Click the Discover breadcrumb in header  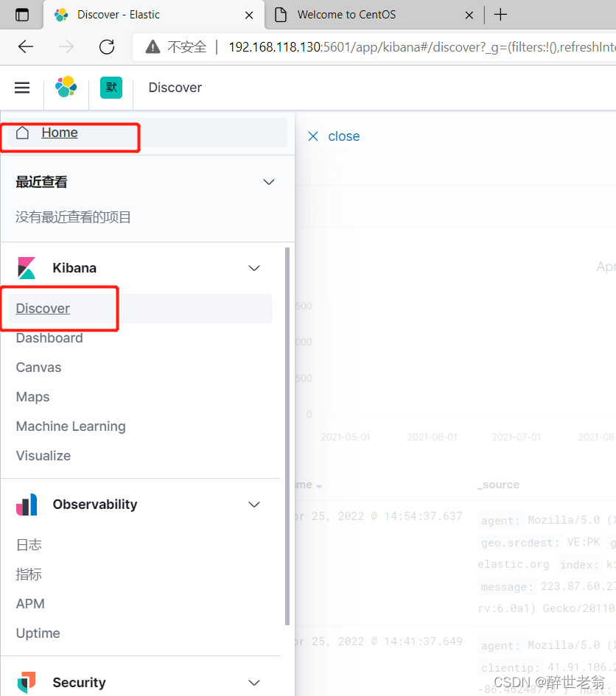(x=175, y=88)
